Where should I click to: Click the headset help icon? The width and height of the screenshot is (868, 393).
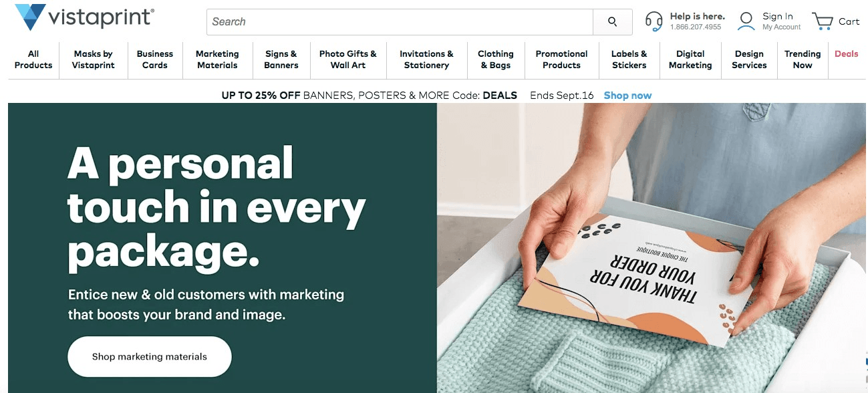tap(654, 21)
